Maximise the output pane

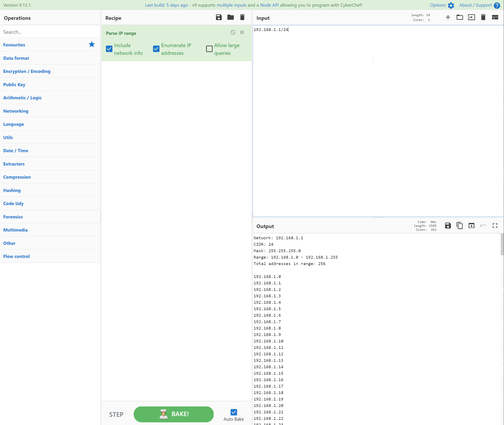(x=495, y=226)
